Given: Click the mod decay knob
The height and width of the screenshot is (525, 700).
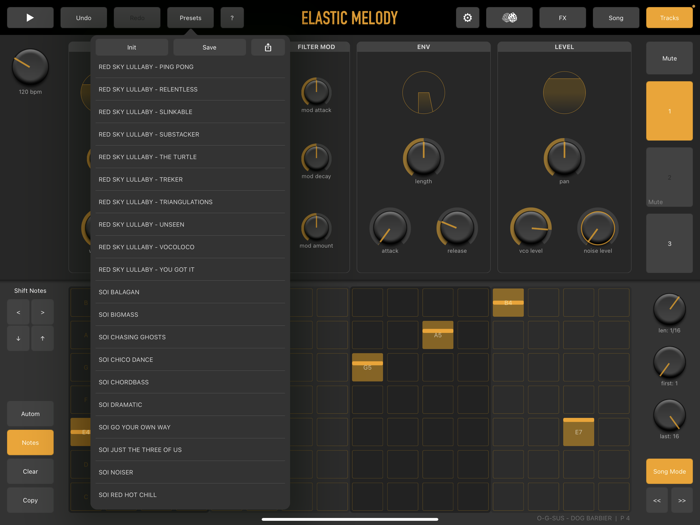Looking at the screenshot, I should click(x=317, y=158).
